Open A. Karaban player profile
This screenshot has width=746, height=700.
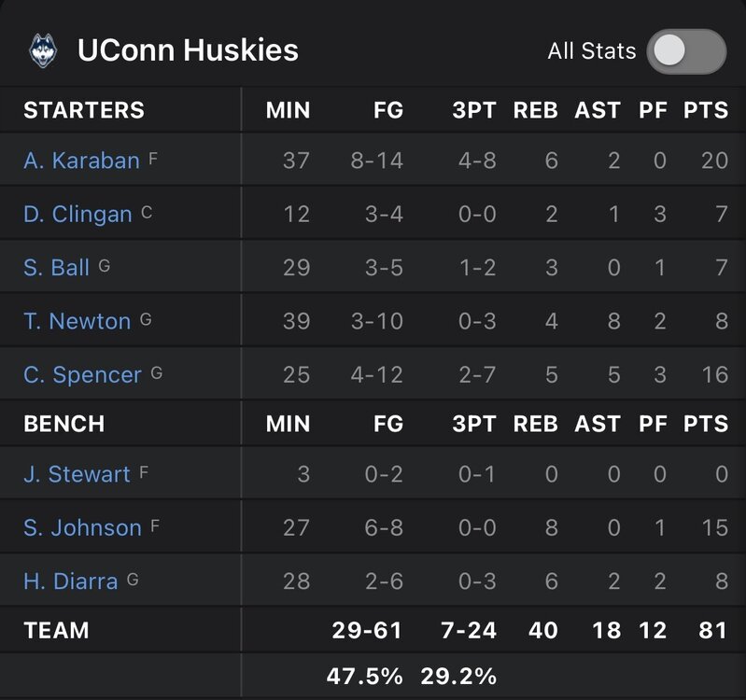(81, 161)
